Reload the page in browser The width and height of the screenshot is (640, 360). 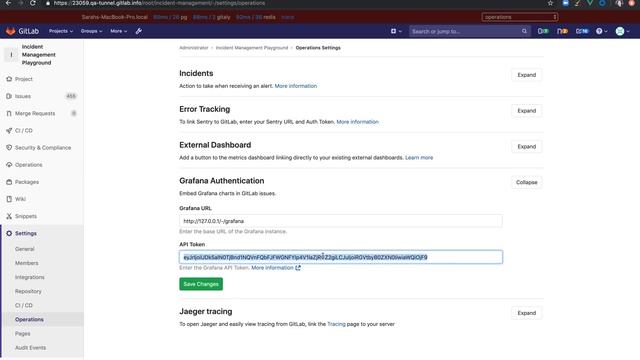tap(33, 3)
